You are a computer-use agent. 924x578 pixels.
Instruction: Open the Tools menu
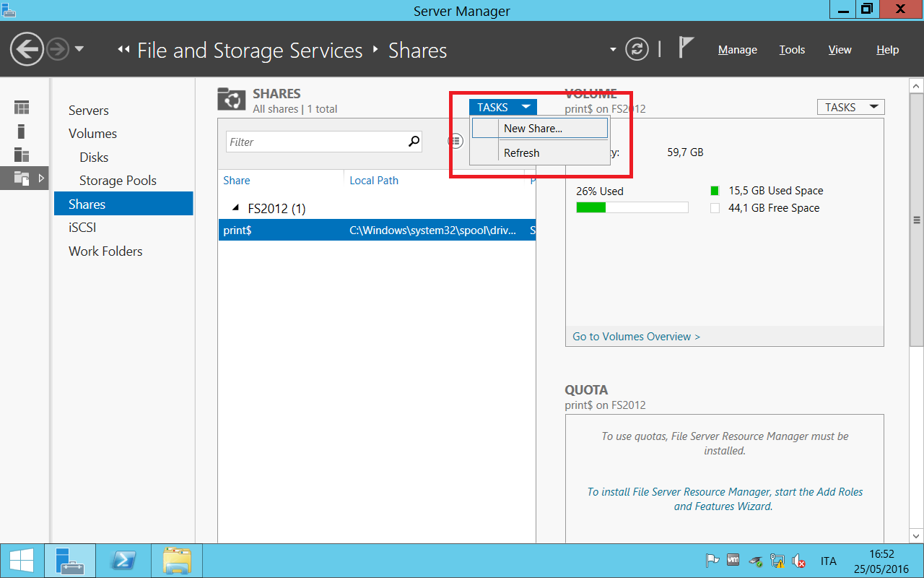[792, 50]
